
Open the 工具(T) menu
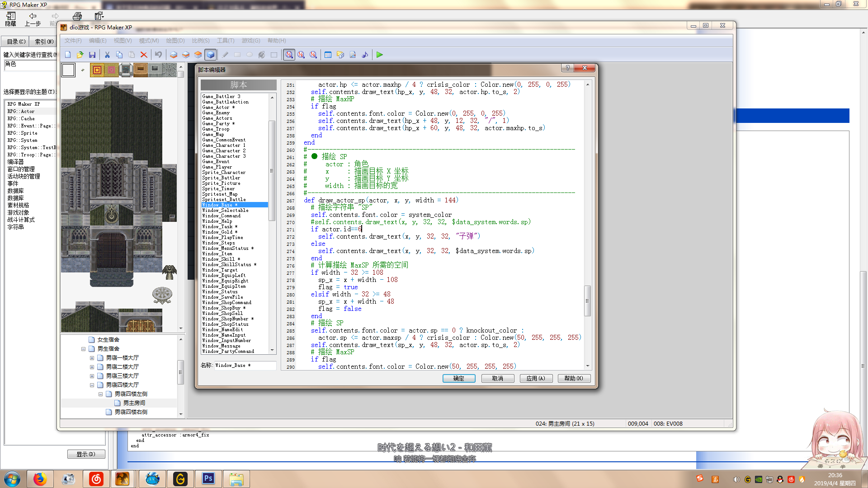226,41
